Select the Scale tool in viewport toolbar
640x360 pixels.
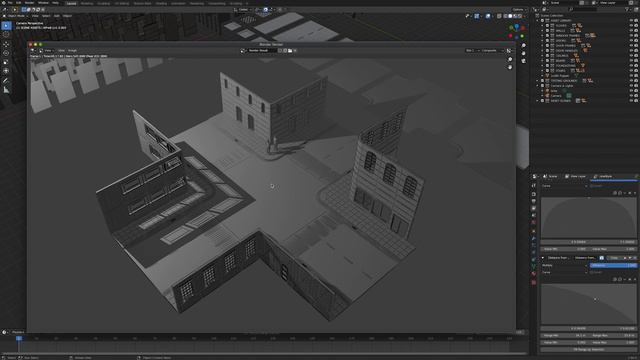click(6, 62)
